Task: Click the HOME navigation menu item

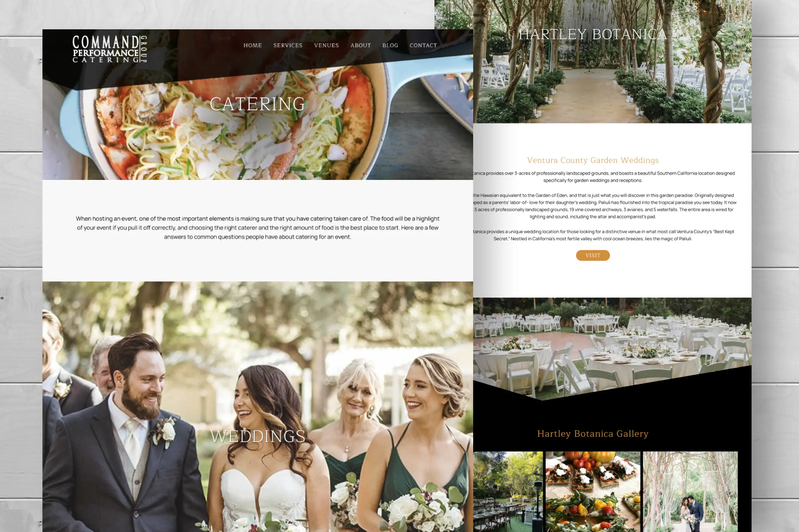Action: [x=252, y=45]
